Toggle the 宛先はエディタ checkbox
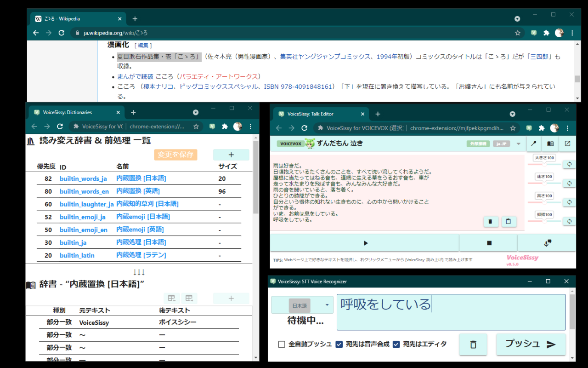Screen dimensions: 588x368 396,344
